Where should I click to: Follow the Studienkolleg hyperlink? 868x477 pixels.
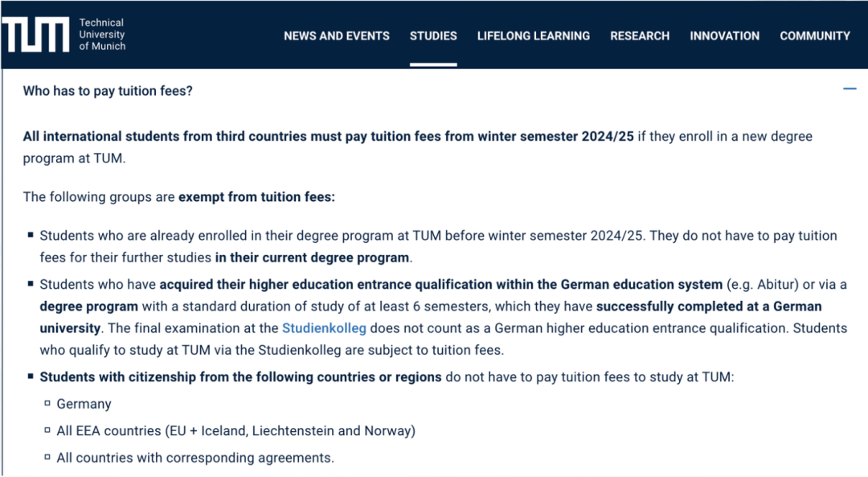tap(324, 328)
